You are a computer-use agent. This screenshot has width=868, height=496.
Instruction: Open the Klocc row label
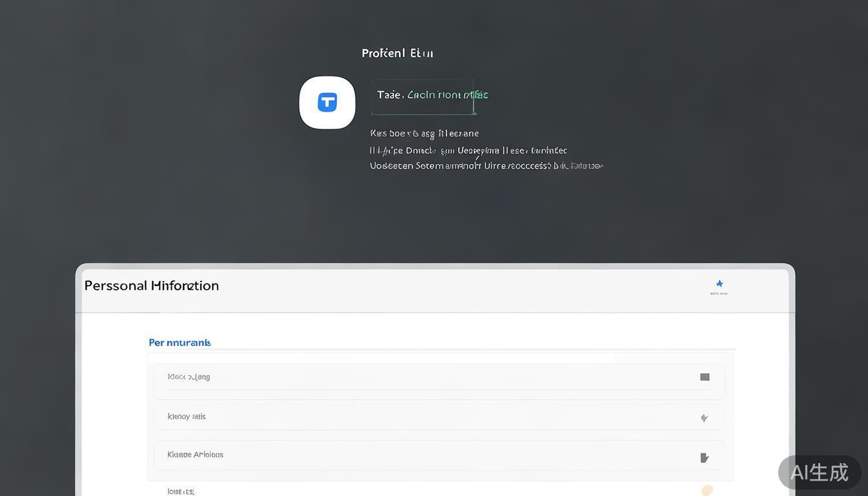[189, 377]
